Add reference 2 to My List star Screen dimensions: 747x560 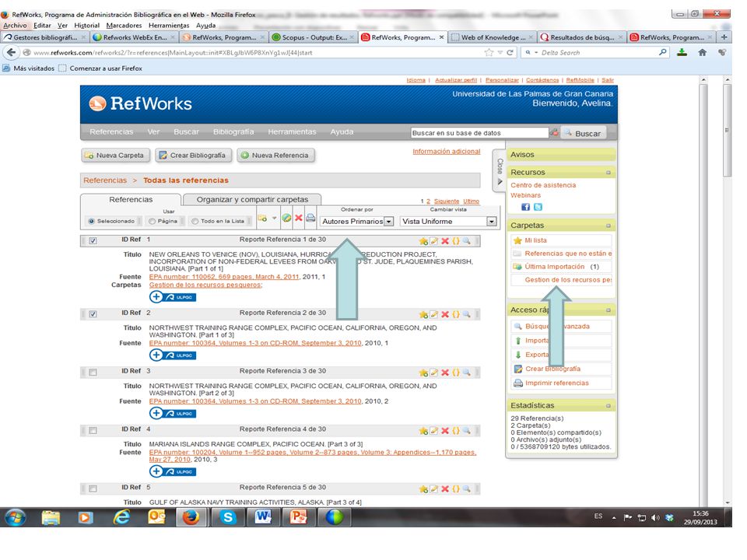click(423, 314)
